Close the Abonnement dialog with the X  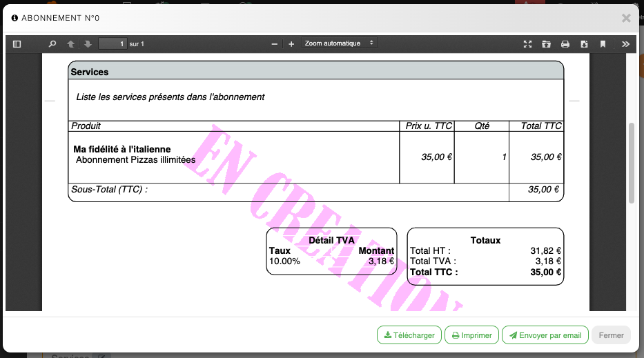pos(626,18)
